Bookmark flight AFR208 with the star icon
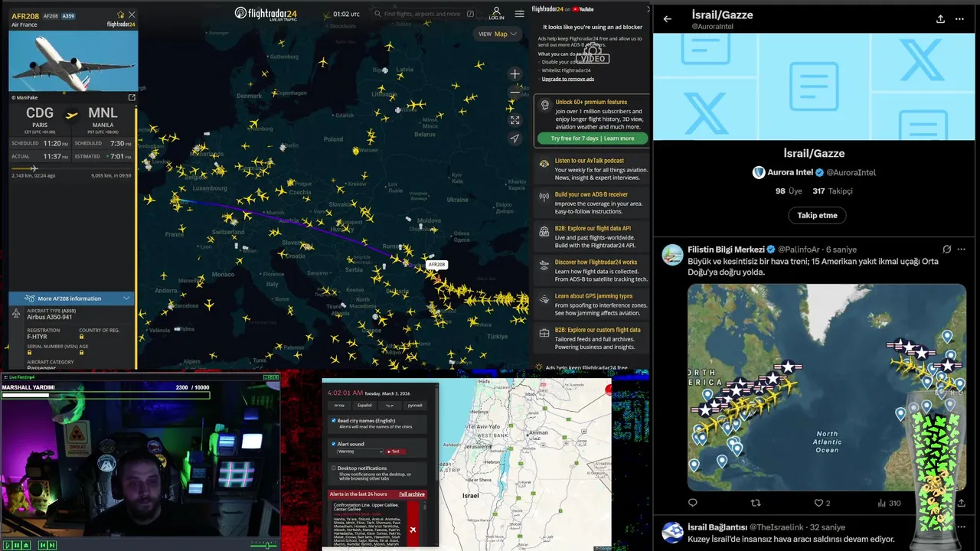 (x=120, y=15)
